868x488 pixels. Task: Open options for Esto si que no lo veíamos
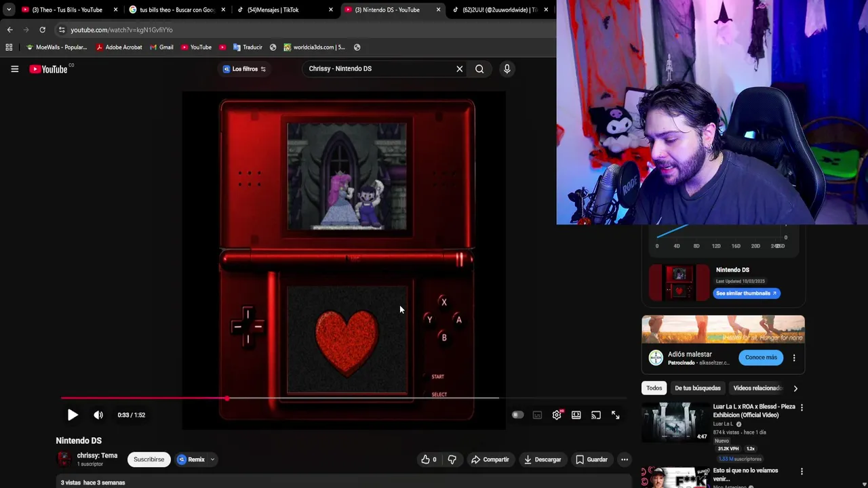click(x=802, y=471)
